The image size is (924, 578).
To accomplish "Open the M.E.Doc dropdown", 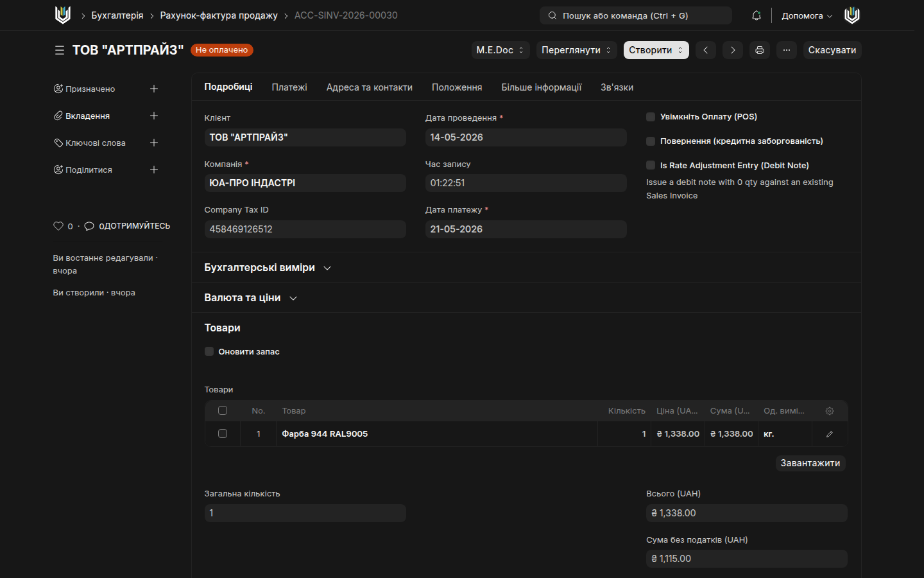I will [501, 50].
